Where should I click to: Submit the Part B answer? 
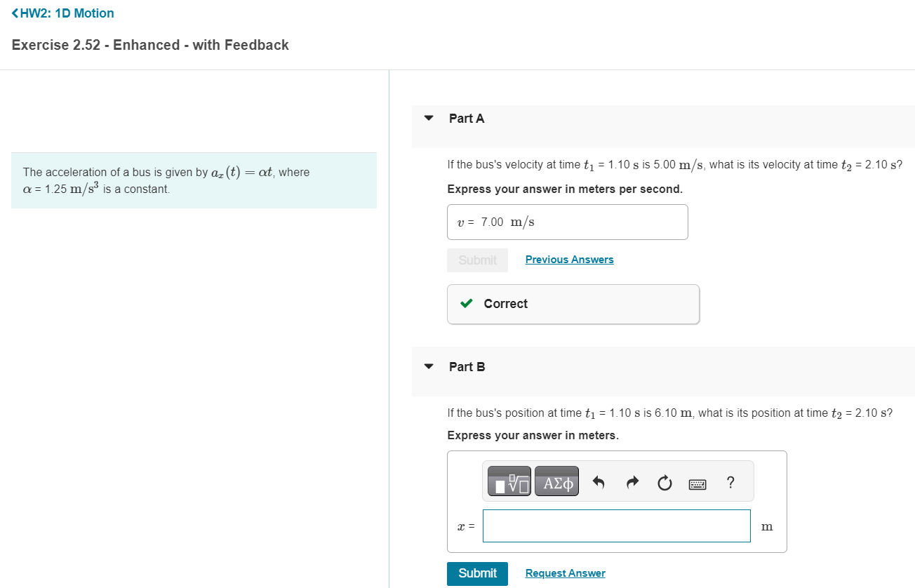click(x=477, y=573)
